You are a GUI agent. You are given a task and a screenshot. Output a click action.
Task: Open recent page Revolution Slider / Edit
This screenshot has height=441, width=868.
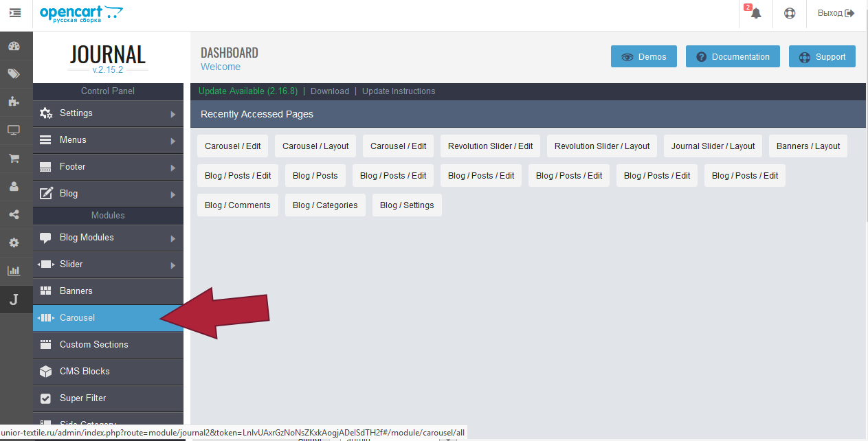point(491,146)
